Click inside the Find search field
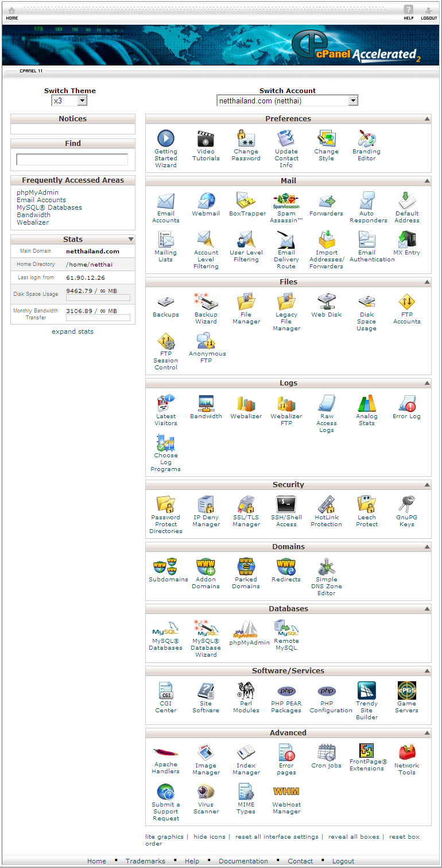The width and height of the screenshot is (442, 868). click(x=72, y=160)
